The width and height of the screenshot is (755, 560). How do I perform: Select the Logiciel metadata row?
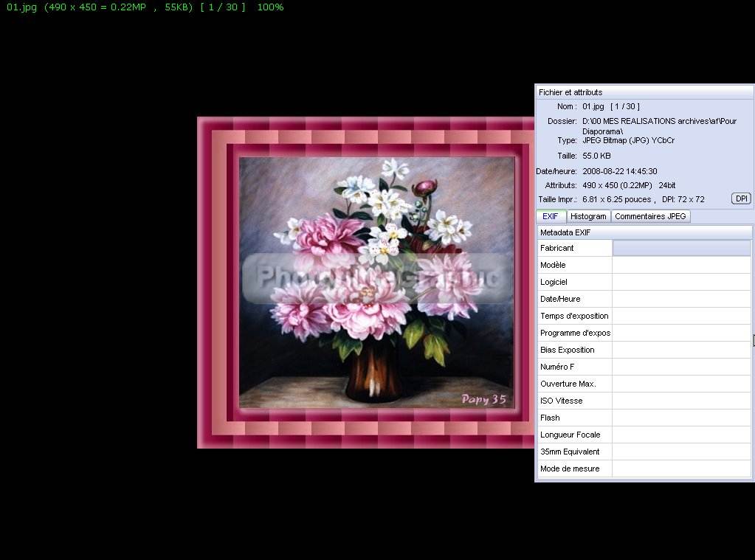[575, 282]
